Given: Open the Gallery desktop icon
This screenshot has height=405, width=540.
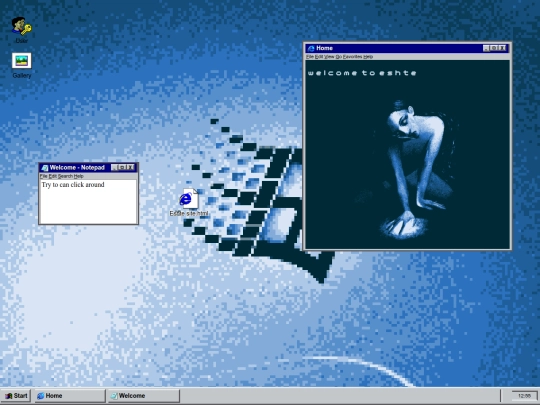Looking at the screenshot, I should (x=21, y=65).
